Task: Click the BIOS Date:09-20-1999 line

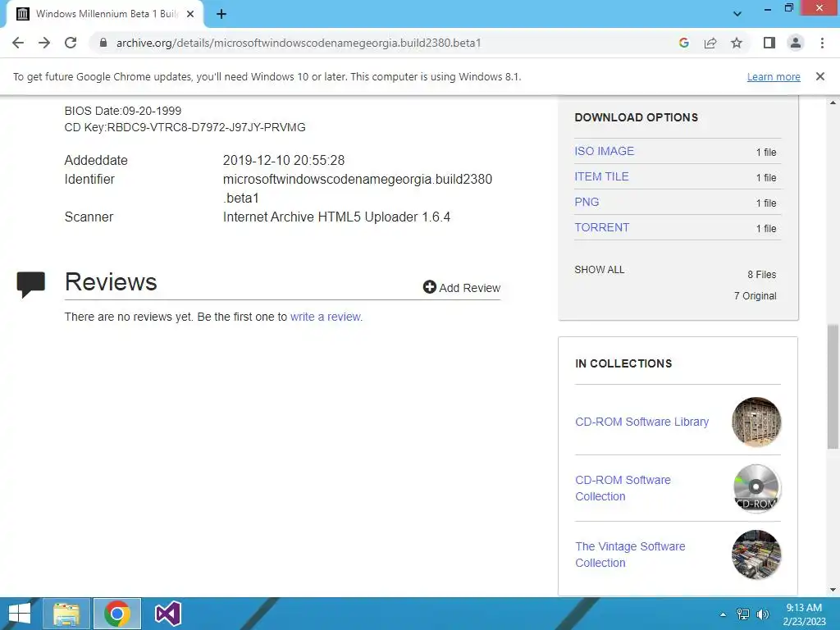Action: coord(123,111)
